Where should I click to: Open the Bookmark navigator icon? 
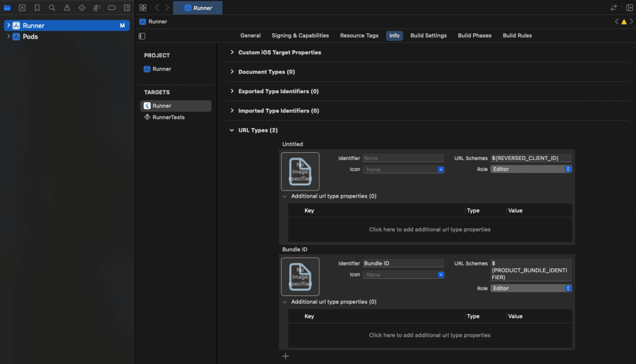pyautogui.click(x=37, y=8)
